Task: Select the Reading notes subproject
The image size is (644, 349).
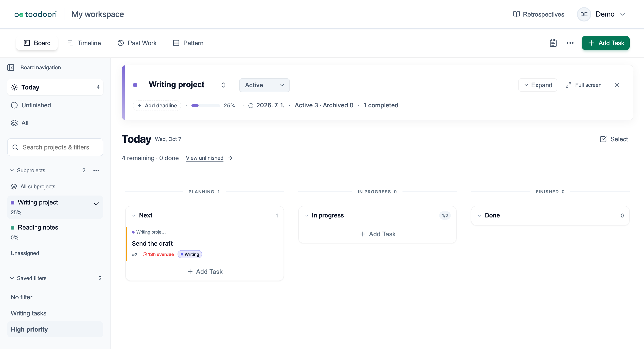Action: pos(55,232)
